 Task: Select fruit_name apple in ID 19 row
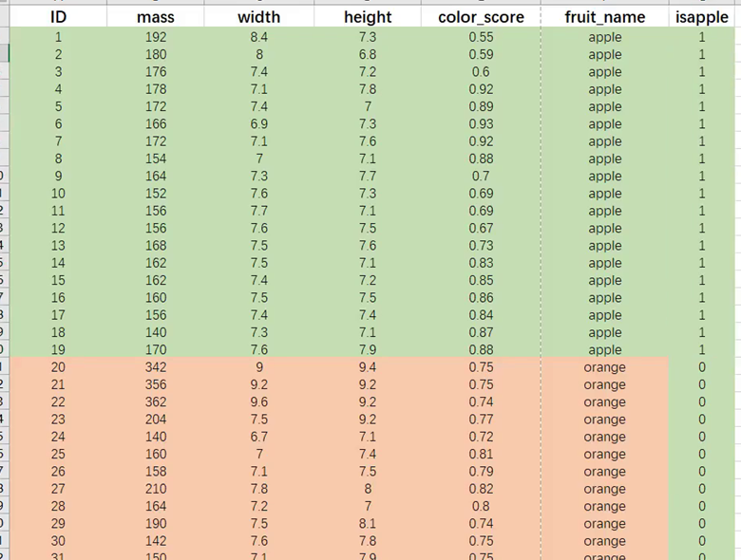(605, 350)
